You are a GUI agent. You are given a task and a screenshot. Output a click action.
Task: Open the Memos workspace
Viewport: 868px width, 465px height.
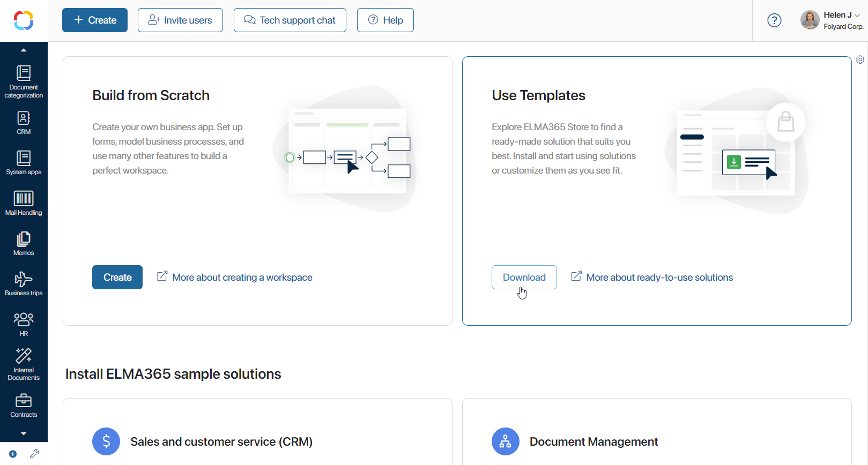24,244
